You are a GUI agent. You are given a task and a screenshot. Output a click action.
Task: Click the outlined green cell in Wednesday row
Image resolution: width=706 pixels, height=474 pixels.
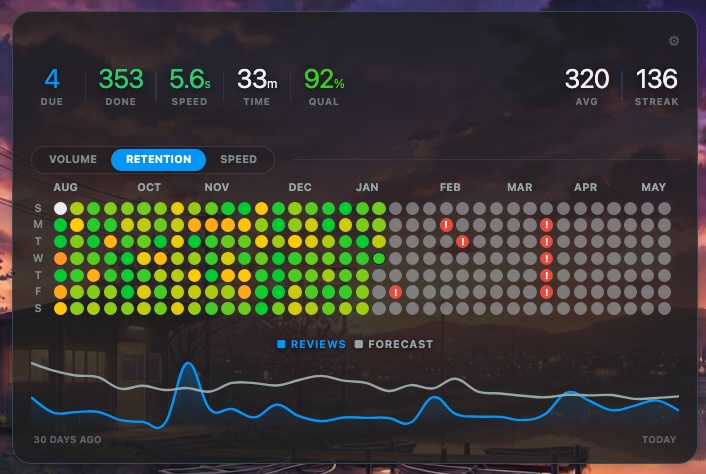pos(379,259)
